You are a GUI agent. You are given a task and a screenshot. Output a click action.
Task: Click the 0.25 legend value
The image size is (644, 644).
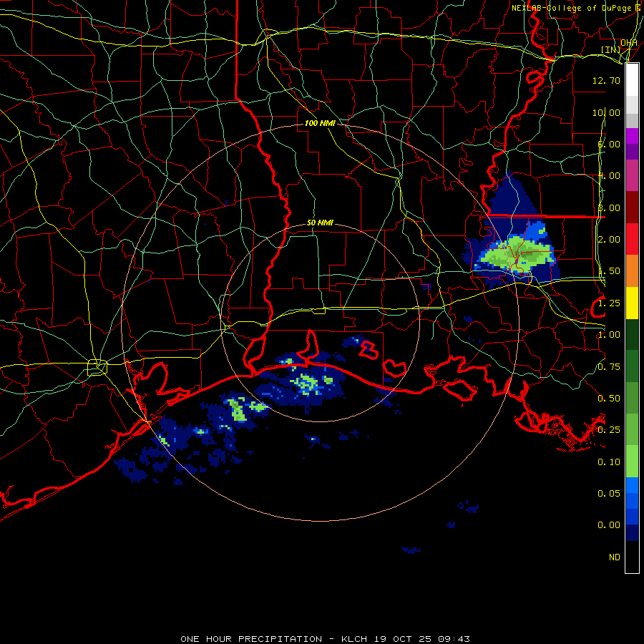(x=609, y=430)
